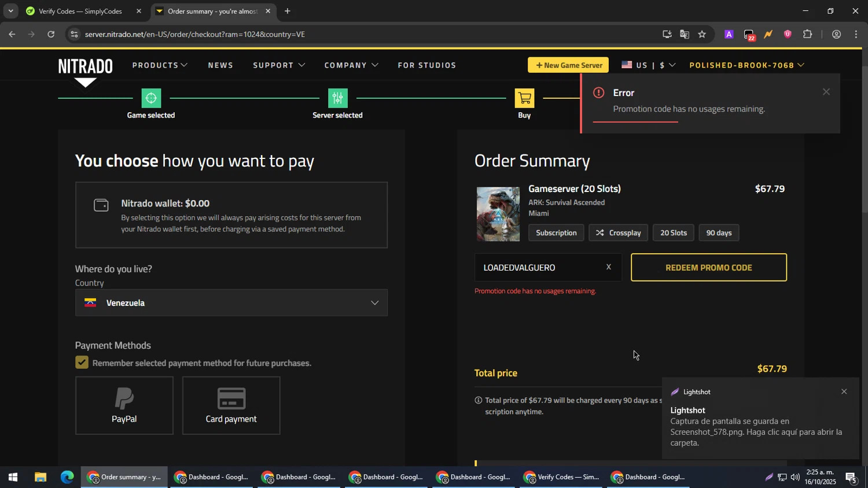Close the Verify Codes browser tab
The height and width of the screenshot is (488, 868).
138,11
